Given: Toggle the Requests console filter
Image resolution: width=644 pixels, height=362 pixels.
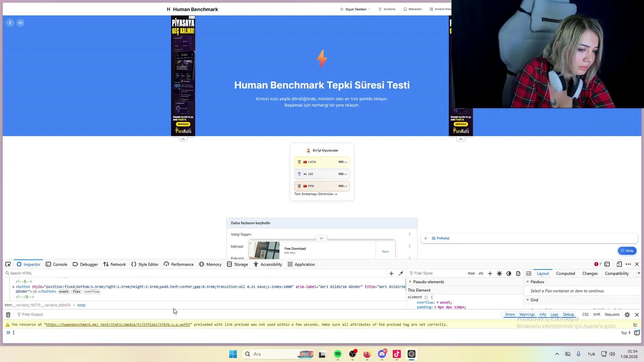Looking at the screenshot, I should pyautogui.click(x=612, y=315).
